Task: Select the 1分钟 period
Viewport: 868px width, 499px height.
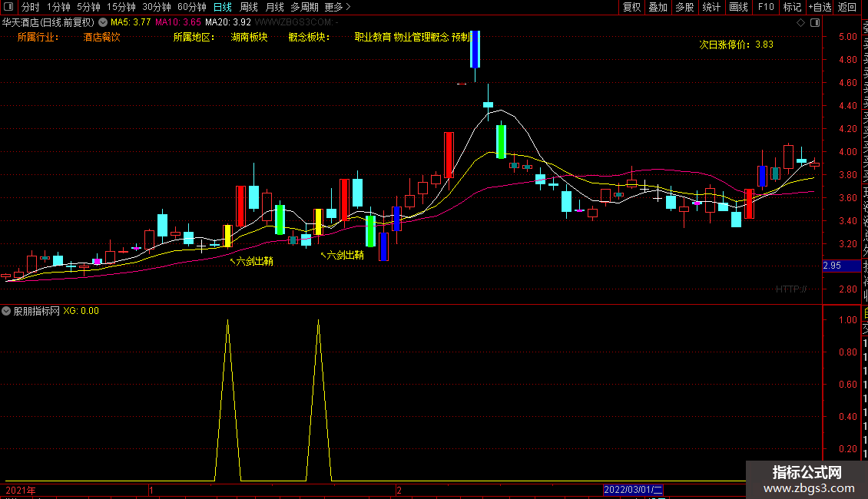Action: (x=58, y=7)
